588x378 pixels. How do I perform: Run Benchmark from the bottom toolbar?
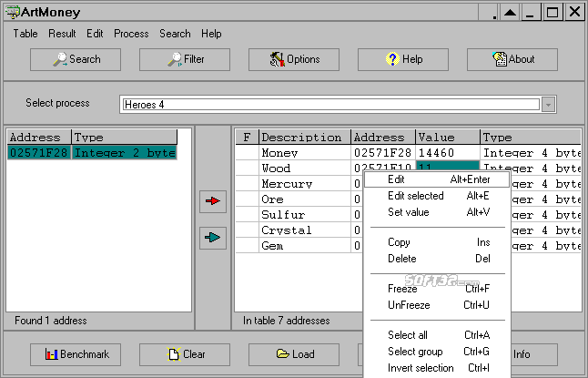[76, 354]
